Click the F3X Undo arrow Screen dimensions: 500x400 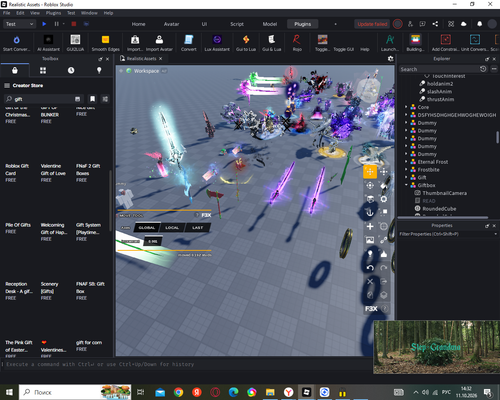370,268
